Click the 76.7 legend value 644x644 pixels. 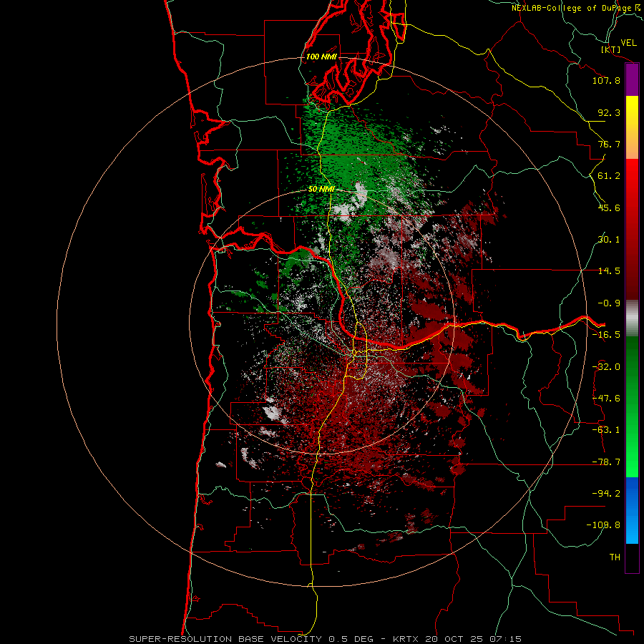click(x=609, y=144)
